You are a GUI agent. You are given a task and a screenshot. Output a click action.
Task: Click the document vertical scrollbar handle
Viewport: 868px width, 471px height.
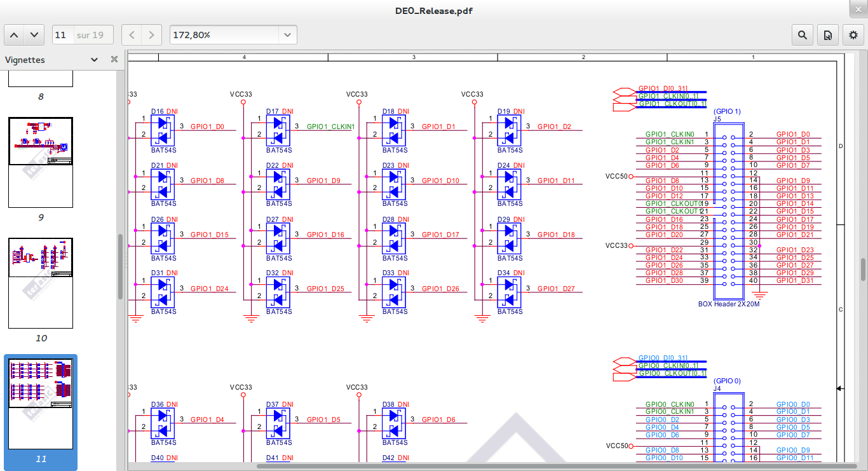click(x=863, y=270)
